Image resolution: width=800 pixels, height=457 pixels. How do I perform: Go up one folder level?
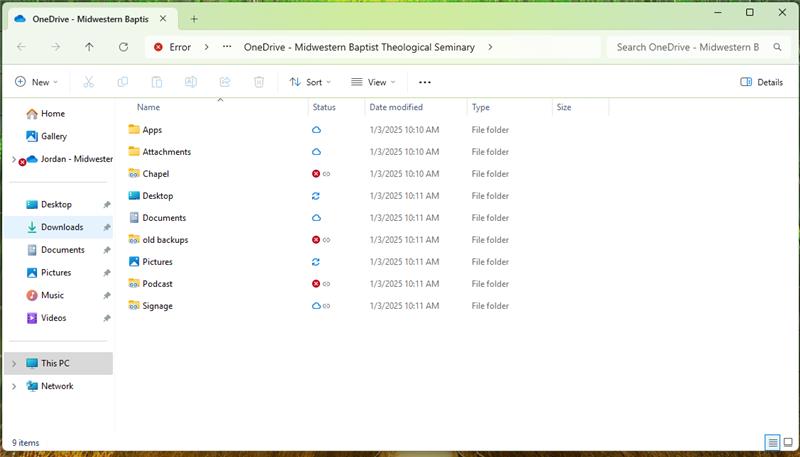pos(89,47)
